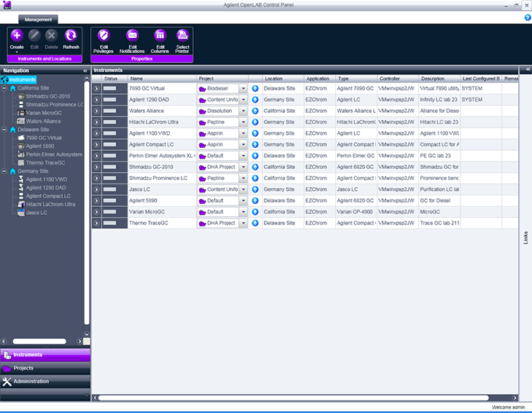The height and width of the screenshot is (413, 532).
Task: Expand row details for Agilent 1100 VWD
Action: pos(96,133)
